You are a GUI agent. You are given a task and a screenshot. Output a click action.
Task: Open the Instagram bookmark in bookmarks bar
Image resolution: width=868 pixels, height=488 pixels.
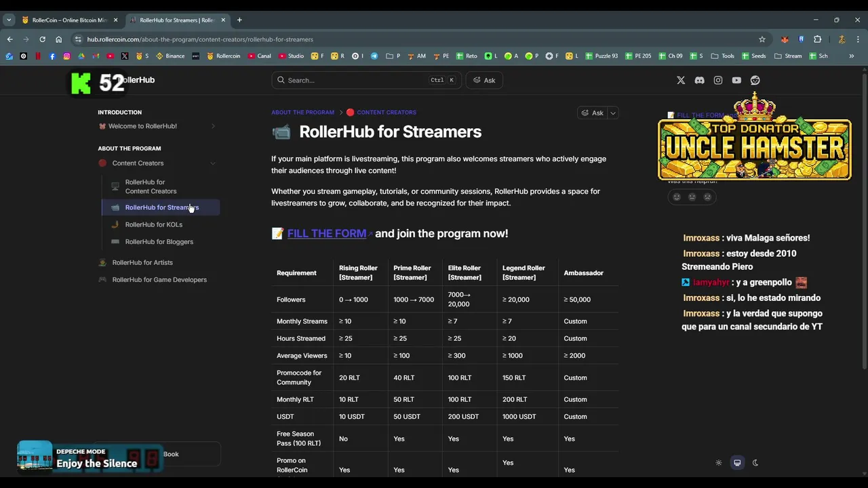[67, 56]
